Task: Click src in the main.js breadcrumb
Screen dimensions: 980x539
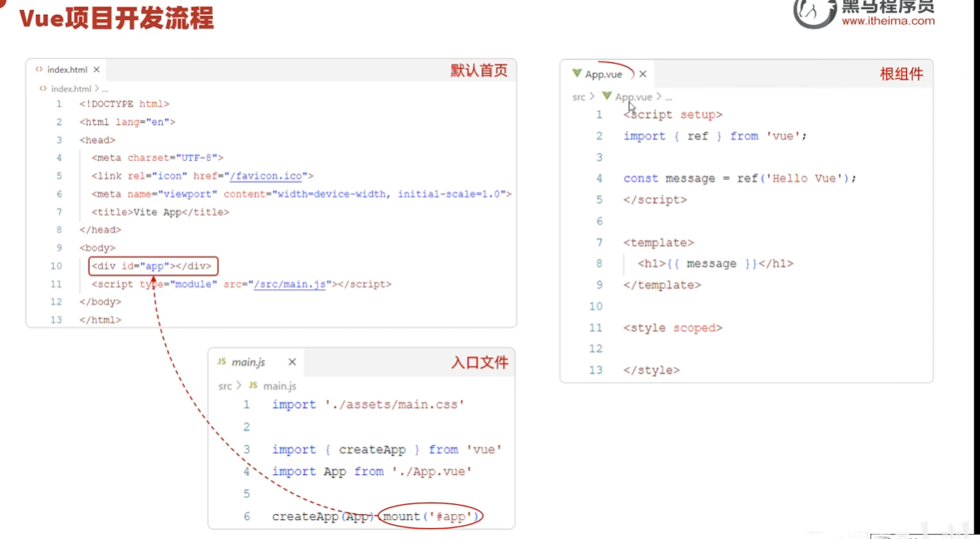Action: [225, 386]
